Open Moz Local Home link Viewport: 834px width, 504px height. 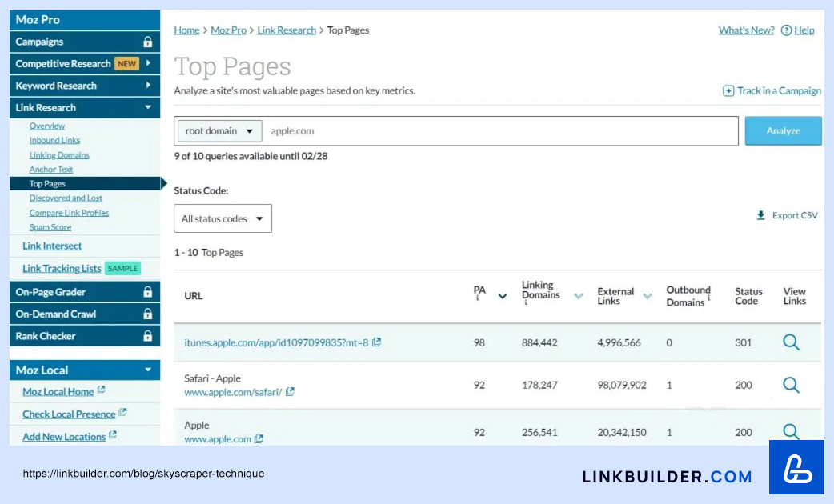coord(58,392)
